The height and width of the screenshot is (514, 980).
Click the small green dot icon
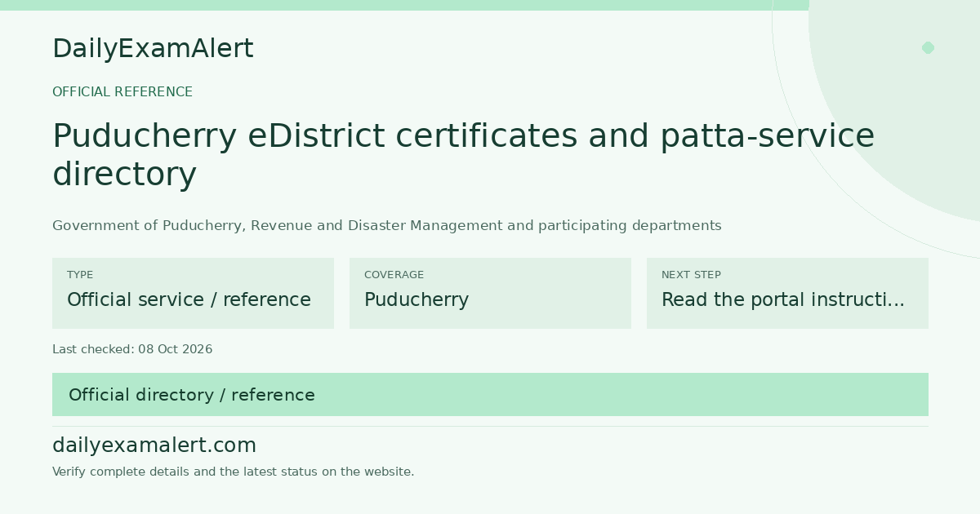click(928, 47)
